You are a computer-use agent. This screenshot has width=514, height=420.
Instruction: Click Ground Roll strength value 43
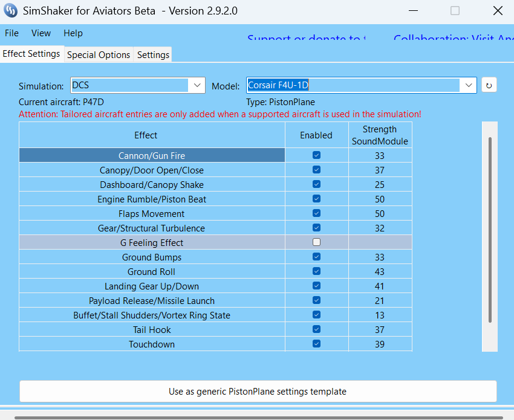pos(380,272)
